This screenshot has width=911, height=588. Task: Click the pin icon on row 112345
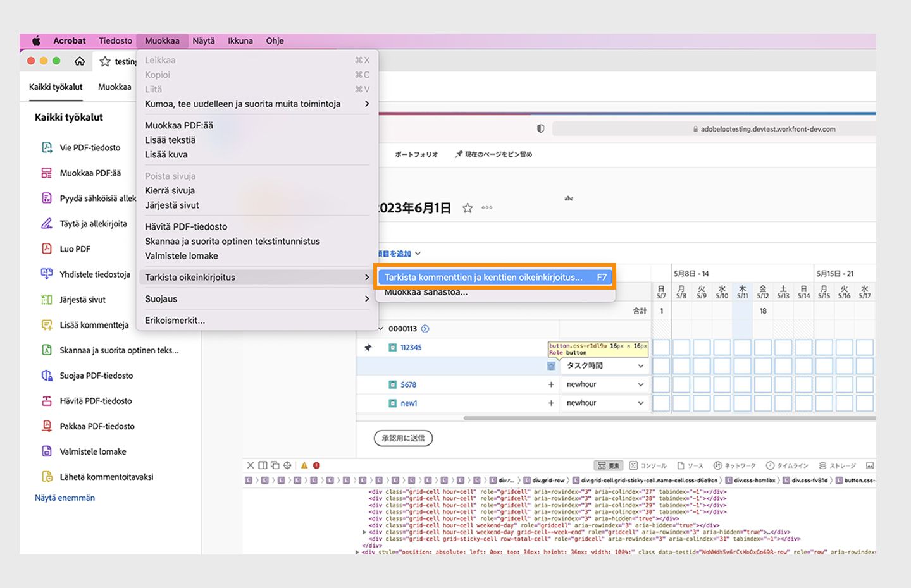(x=368, y=347)
